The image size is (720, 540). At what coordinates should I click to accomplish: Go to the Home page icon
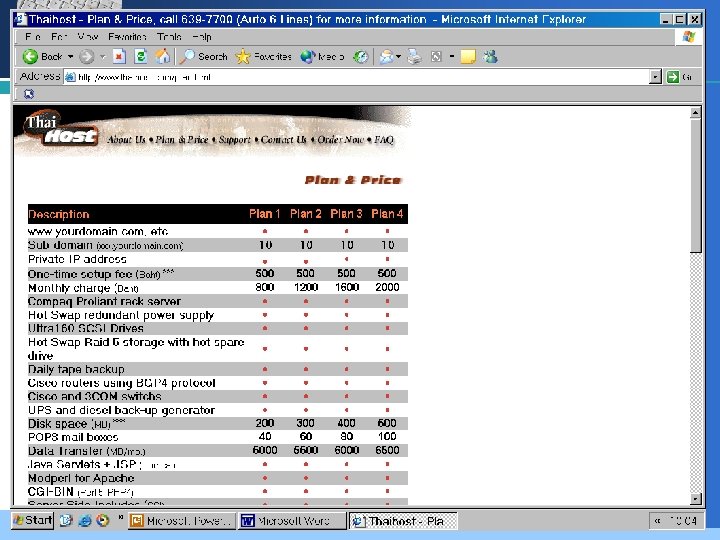162,56
